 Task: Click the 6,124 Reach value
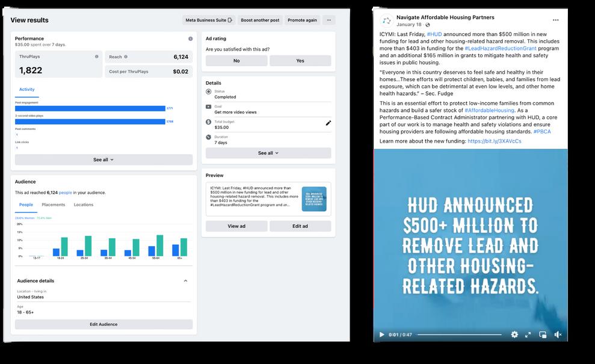point(181,57)
